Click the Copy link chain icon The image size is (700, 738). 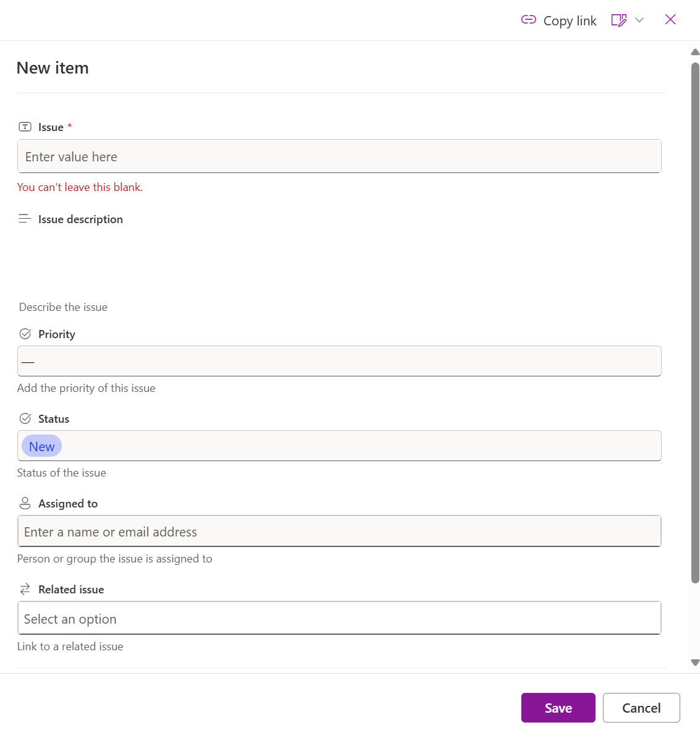tap(529, 20)
